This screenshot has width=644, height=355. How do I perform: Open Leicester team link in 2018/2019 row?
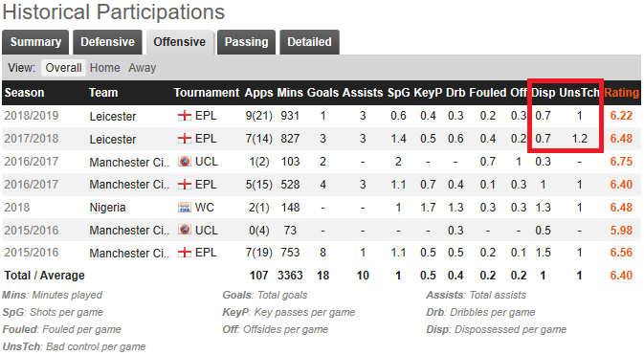point(113,117)
